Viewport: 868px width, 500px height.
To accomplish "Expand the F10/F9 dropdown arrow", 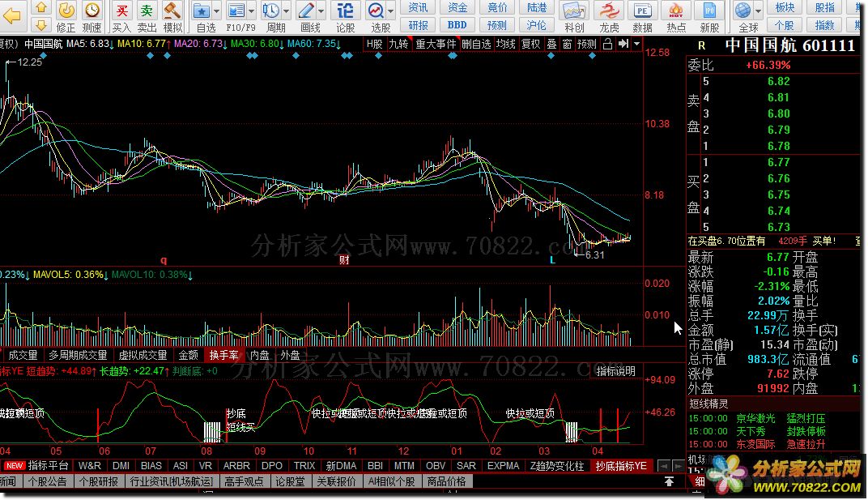I will point(251,11).
